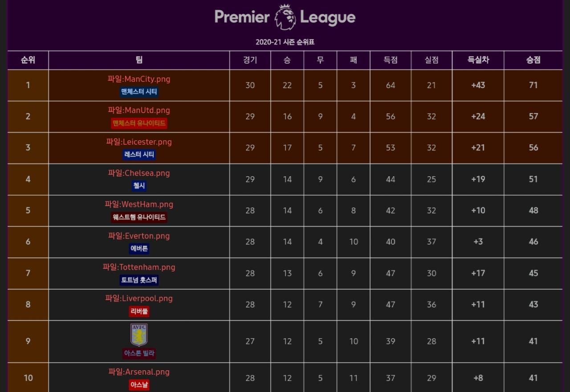Select the 첼시 team badge
The height and width of the screenshot is (392, 570).
click(139, 186)
